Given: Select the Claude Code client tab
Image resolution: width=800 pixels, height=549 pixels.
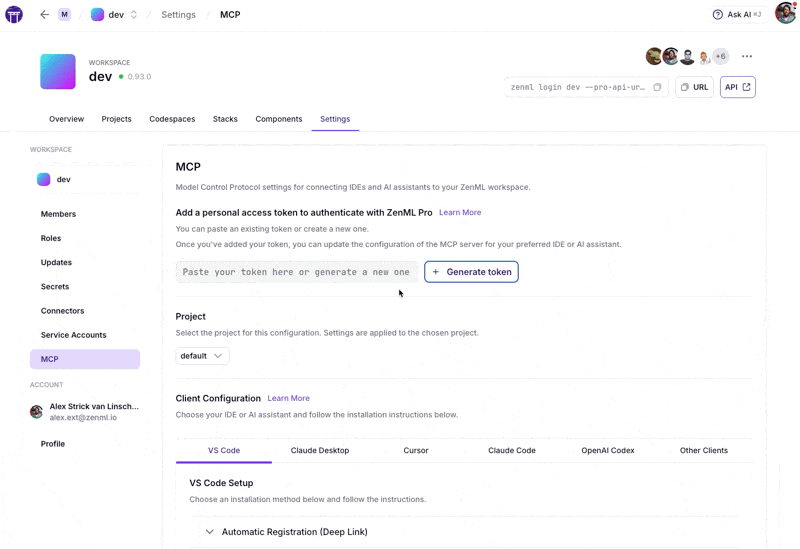Looking at the screenshot, I should point(512,451).
